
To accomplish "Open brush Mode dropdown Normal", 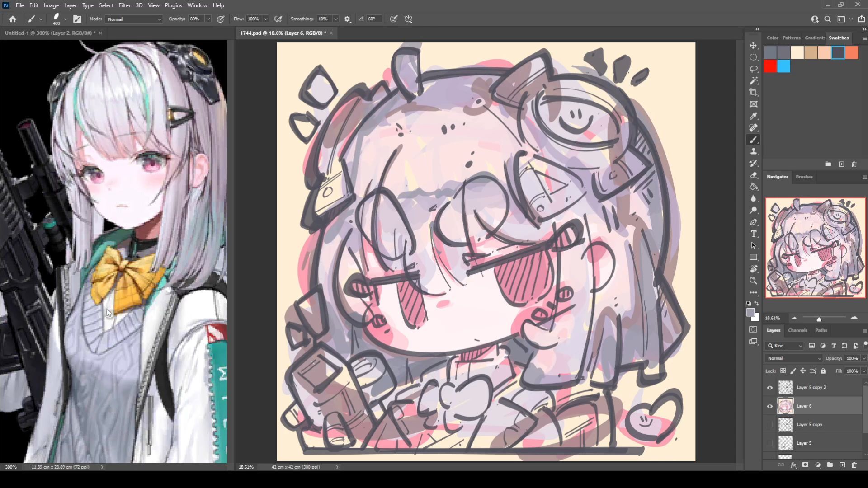I will (x=134, y=19).
